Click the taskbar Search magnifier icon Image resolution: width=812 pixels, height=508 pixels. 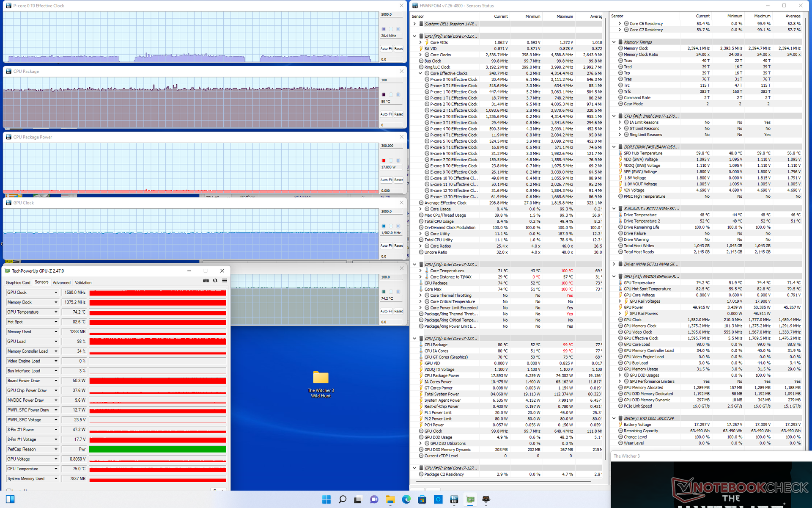(x=342, y=500)
